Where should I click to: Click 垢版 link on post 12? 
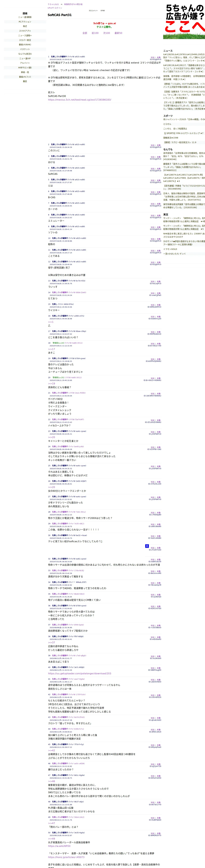coord(153,262)
